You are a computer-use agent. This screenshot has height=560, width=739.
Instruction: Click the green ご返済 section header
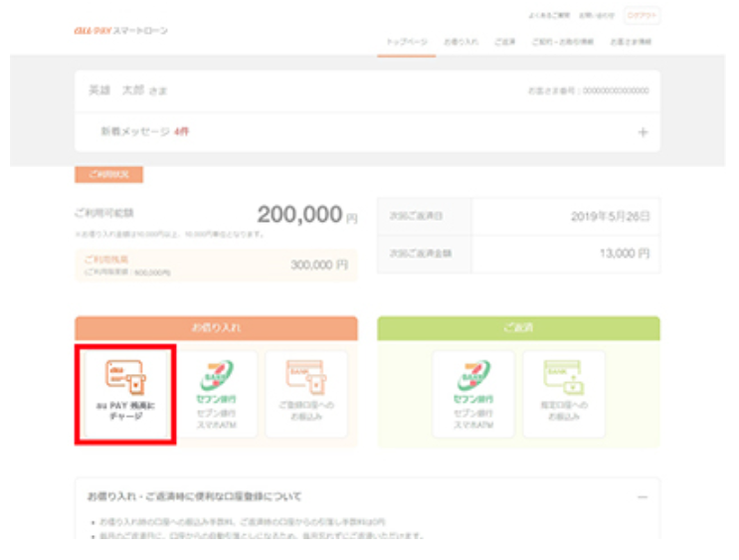coord(518,328)
